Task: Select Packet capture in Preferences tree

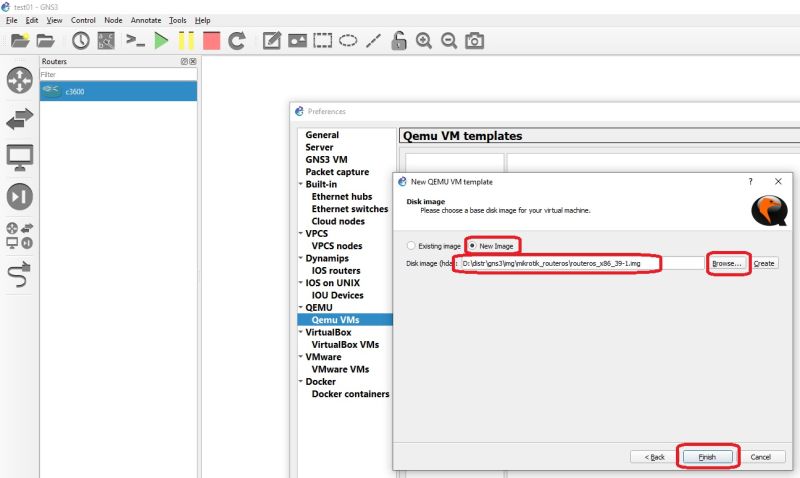Action: (337, 172)
